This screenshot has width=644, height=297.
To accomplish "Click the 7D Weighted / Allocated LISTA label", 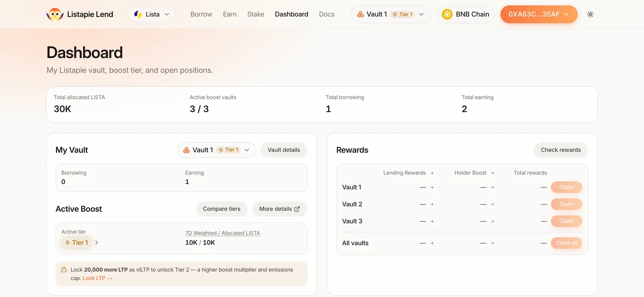I will 223,233.
